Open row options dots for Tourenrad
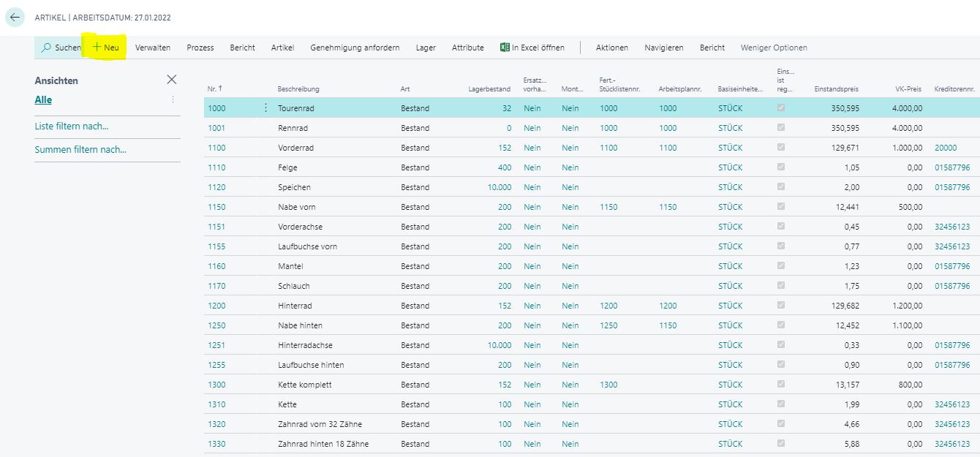 (265, 108)
